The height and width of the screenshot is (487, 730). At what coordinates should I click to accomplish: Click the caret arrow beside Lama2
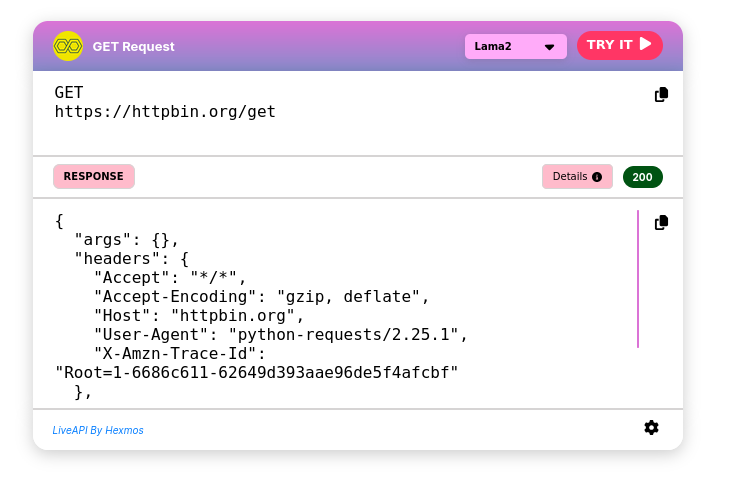(549, 47)
